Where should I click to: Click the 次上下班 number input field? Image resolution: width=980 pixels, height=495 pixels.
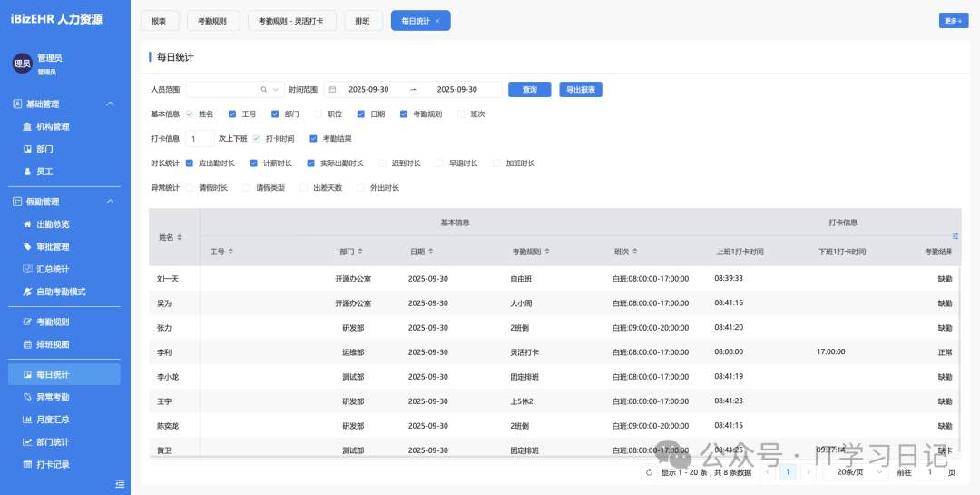(x=201, y=139)
